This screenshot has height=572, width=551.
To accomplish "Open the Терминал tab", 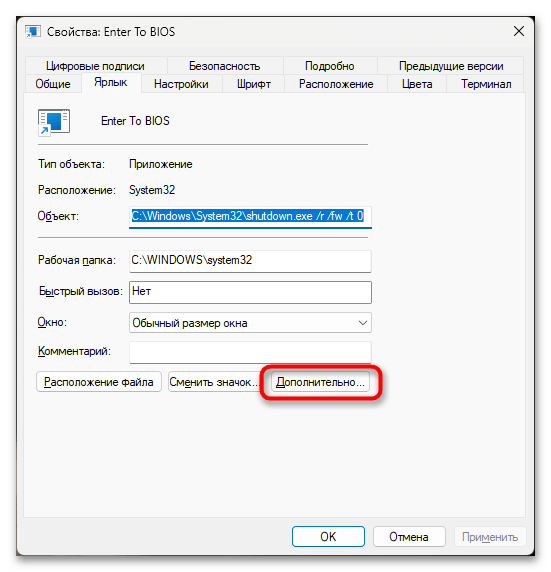I will pos(486,84).
